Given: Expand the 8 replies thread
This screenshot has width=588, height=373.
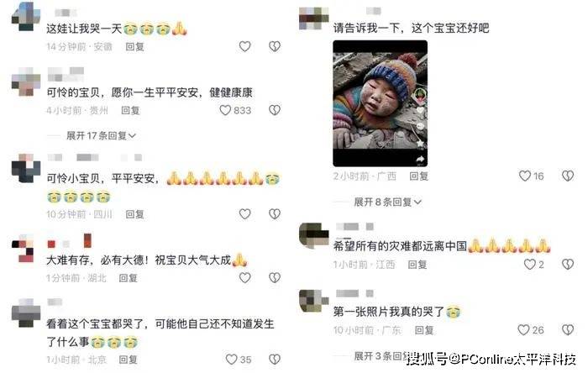Looking at the screenshot, I should (x=388, y=202).
